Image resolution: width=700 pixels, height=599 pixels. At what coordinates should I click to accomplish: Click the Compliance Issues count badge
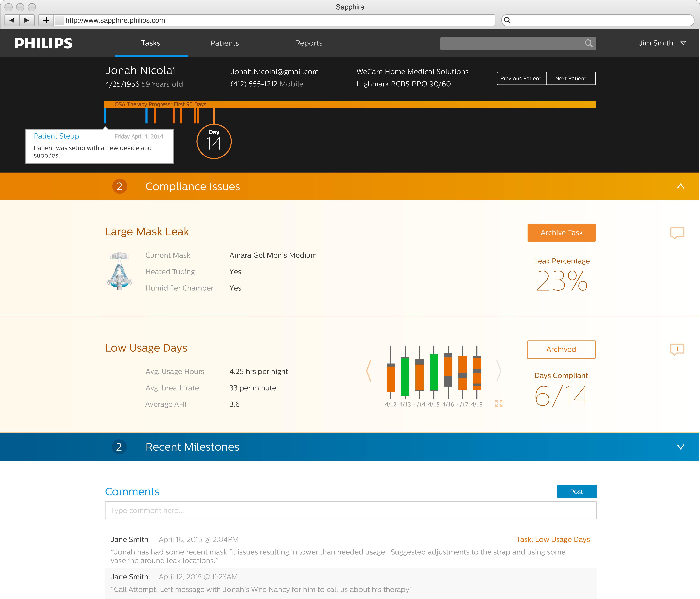click(120, 186)
